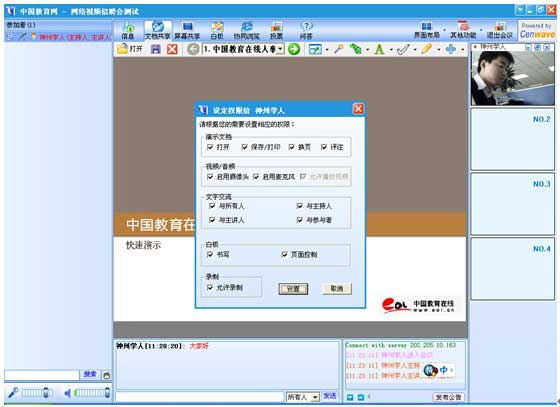560x407 pixels.
Task: Toggle 打开 permission checkbox in dialog
Action: point(210,147)
